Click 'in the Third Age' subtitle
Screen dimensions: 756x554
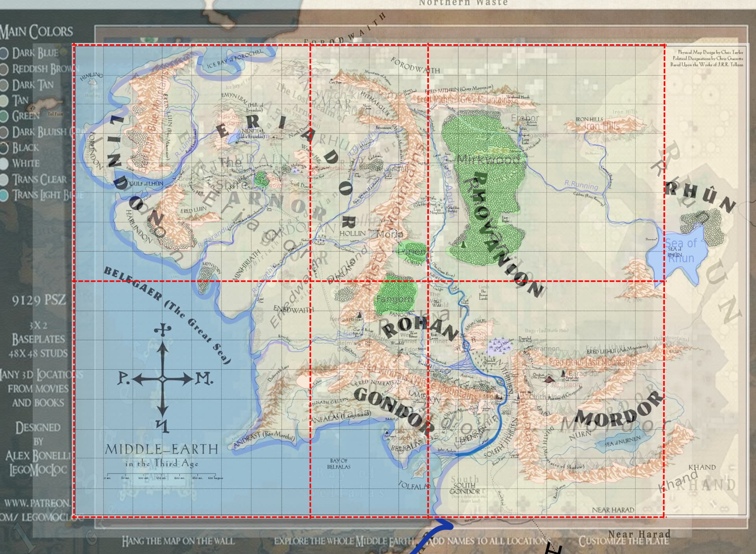coord(161,463)
